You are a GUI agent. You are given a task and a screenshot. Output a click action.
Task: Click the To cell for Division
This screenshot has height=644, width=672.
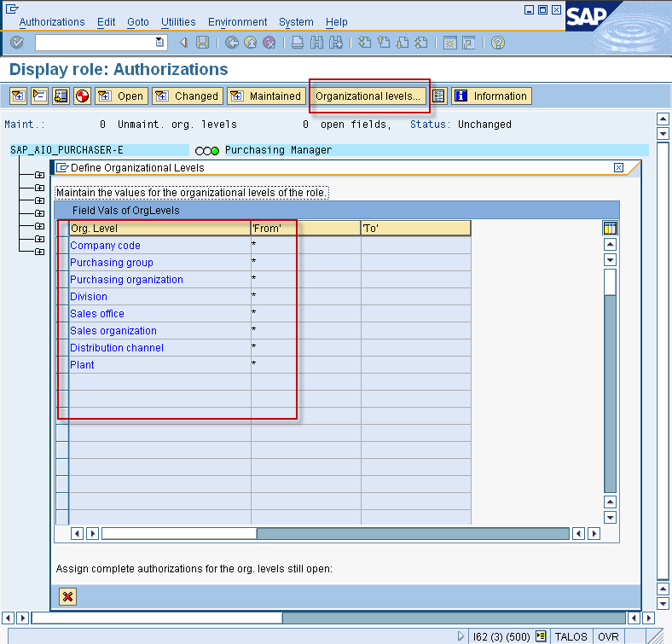click(415, 296)
